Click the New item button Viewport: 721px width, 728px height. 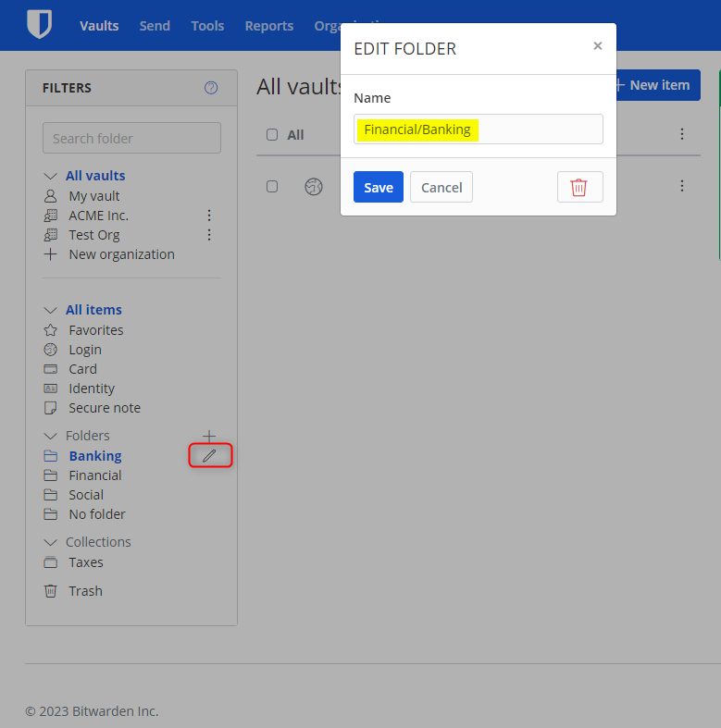[x=658, y=85]
